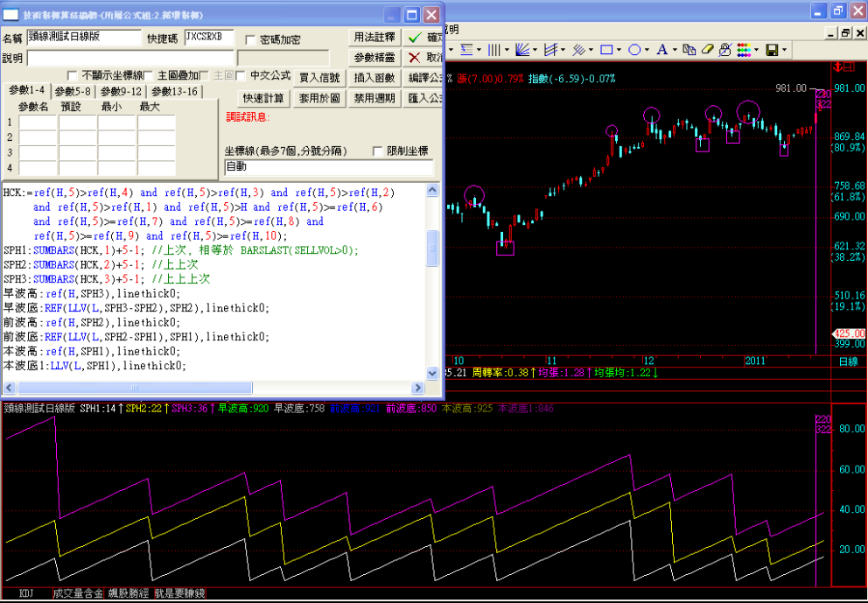The height and width of the screenshot is (603, 868).
Task: Open dropdown arrow beside indented-lines tool
Action: pyautogui.click(x=479, y=50)
